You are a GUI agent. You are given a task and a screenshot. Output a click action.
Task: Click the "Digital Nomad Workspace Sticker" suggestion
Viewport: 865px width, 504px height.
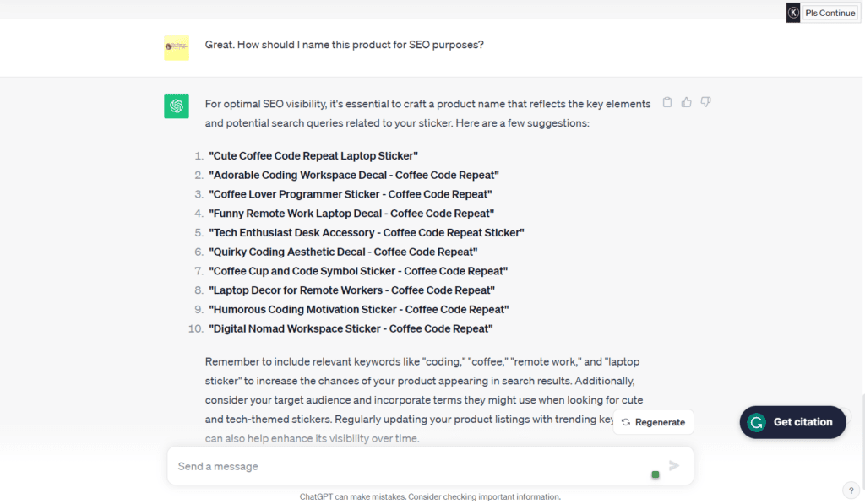pos(351,328)
